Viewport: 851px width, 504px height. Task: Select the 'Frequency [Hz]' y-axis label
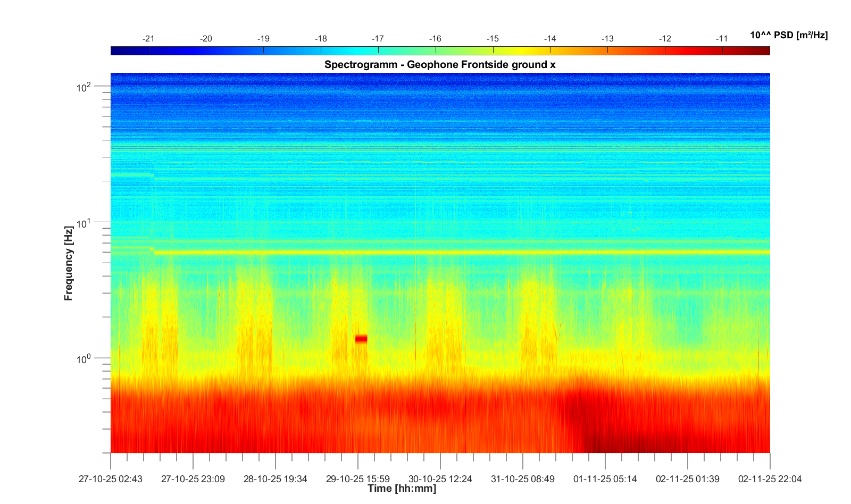coord(68,263)
